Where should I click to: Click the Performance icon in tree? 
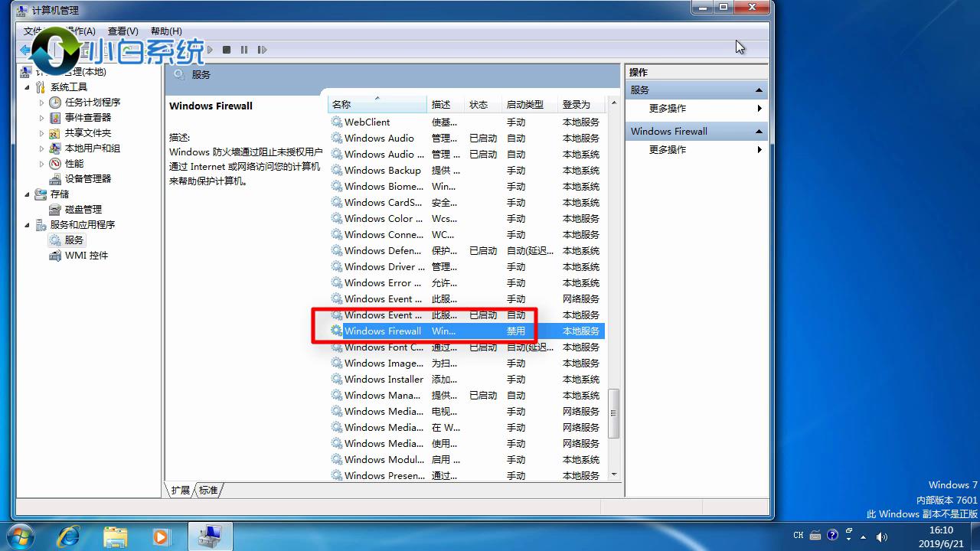coord(55,164)
